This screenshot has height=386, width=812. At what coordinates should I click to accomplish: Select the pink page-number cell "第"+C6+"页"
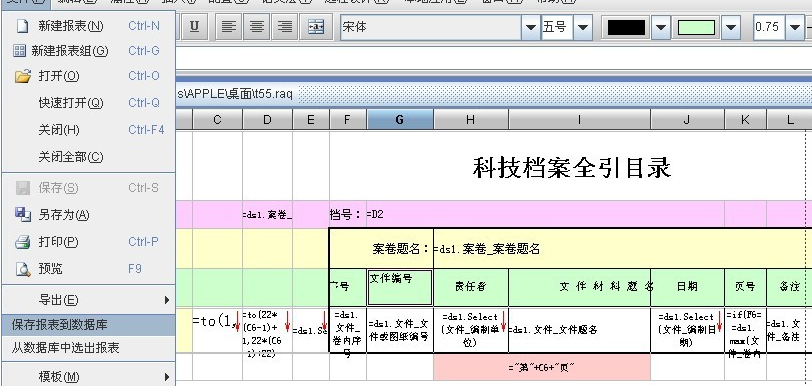tap(542, 367)
